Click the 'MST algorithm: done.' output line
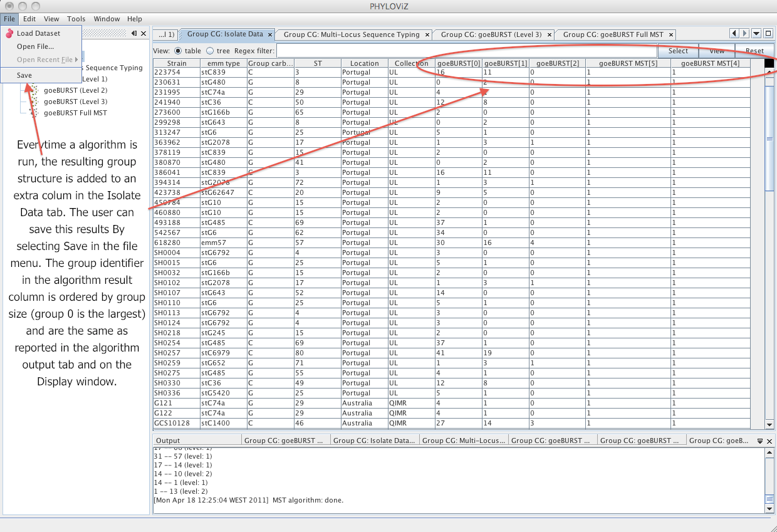Screen dimensions: 777x532 coord(248,500)
